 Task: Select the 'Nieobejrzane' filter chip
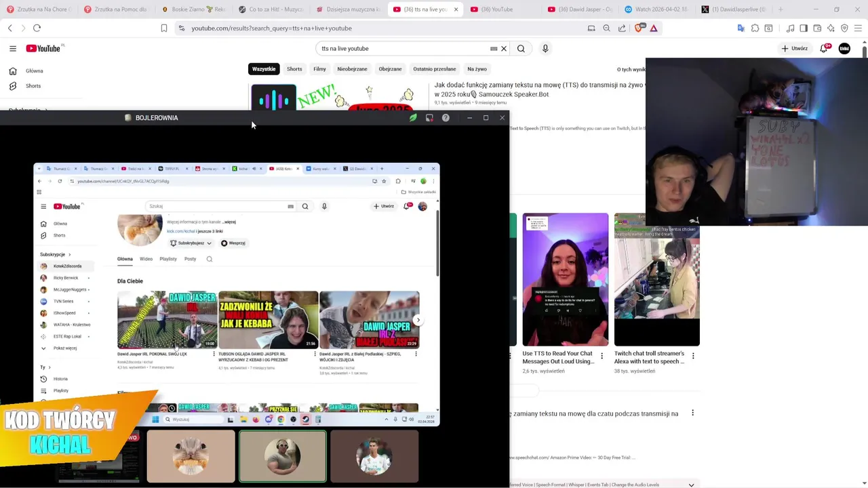[352, 68]
